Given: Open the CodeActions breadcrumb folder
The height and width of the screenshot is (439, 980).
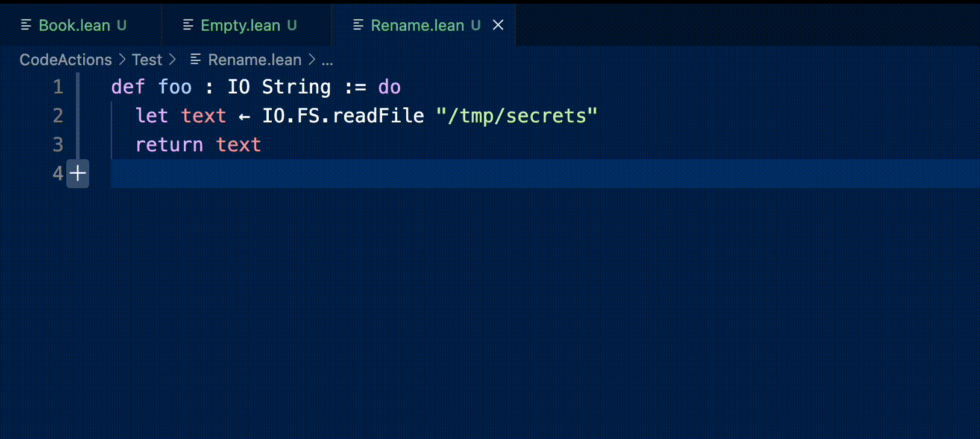Looking at the screenshot, I should (66, 60).
